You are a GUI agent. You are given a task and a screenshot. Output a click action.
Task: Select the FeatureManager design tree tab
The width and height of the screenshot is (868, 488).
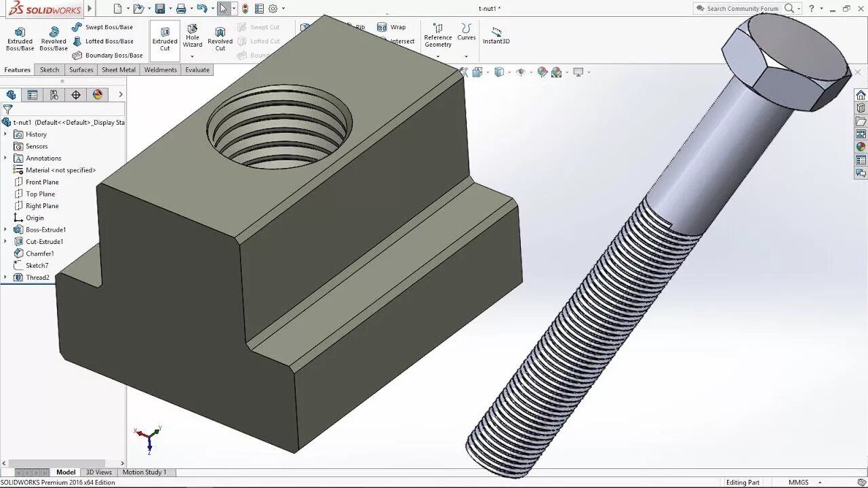11,95
